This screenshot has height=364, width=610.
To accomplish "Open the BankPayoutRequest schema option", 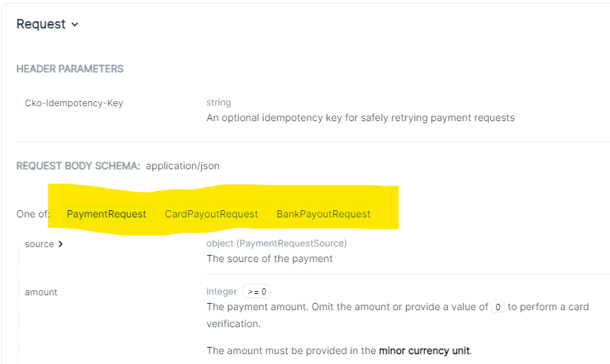I will [323, 214].
